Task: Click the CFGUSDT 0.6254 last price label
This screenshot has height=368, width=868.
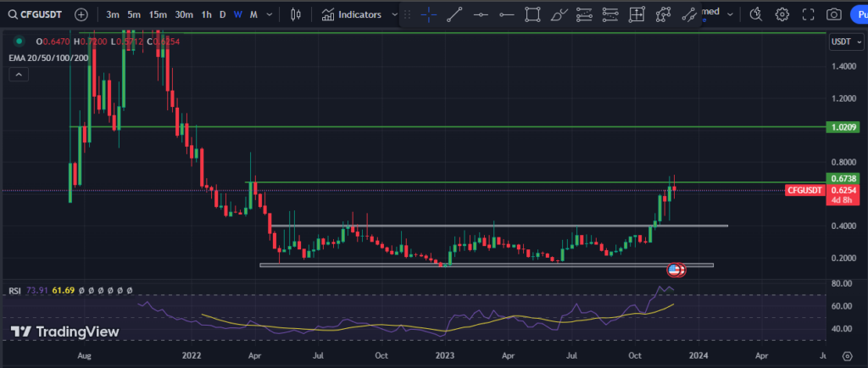Action: tap(821, 191)
